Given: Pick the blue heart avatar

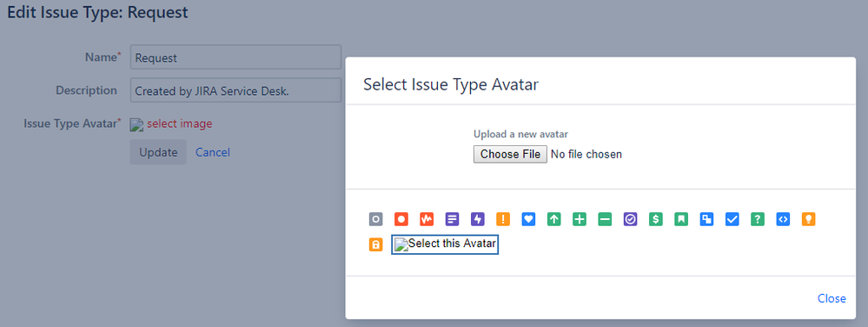Looking at the screenshot, I should [528, 219].
